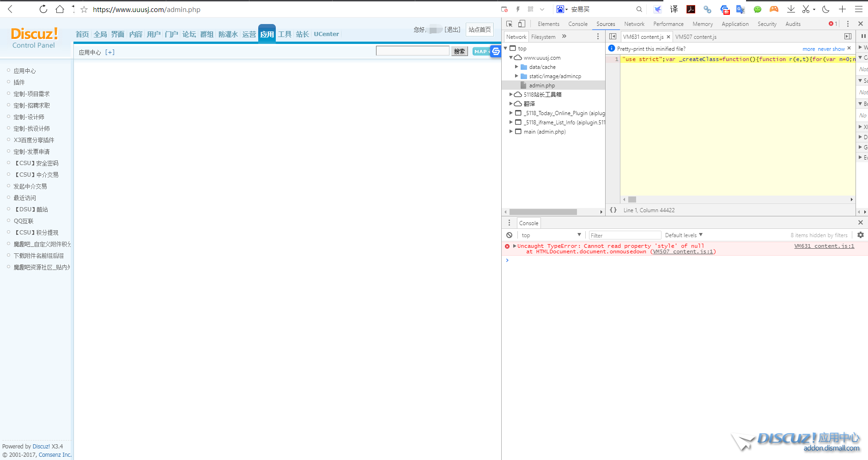
Task: Click the pretty-print curly braces icon
Action: tap(613, 210)
